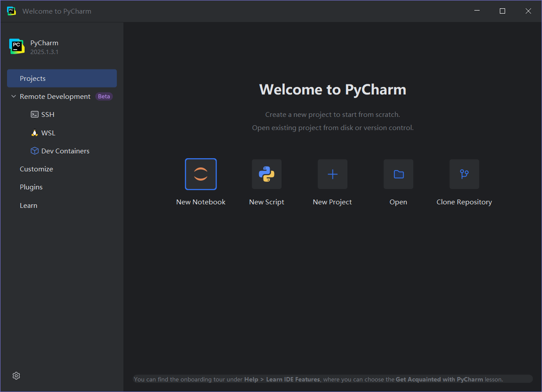The image size is (542, 392).
Task: Click the Clone Repository label
Action: click(464, 202)
